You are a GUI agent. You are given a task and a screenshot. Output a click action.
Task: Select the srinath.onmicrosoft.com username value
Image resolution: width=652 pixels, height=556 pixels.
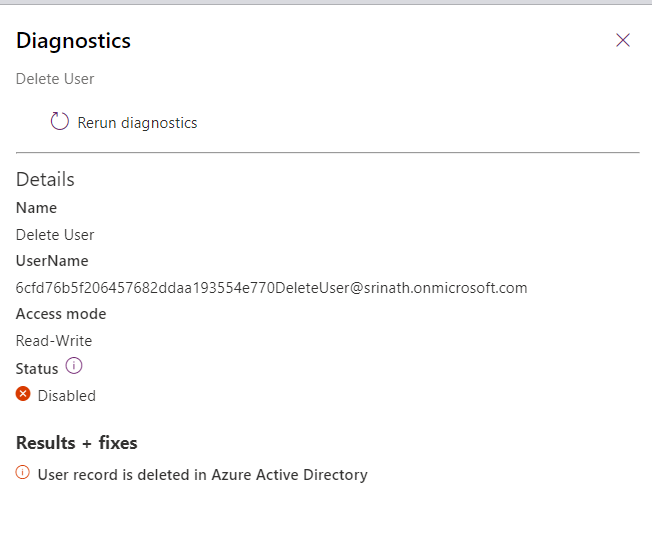pos(271,288)
